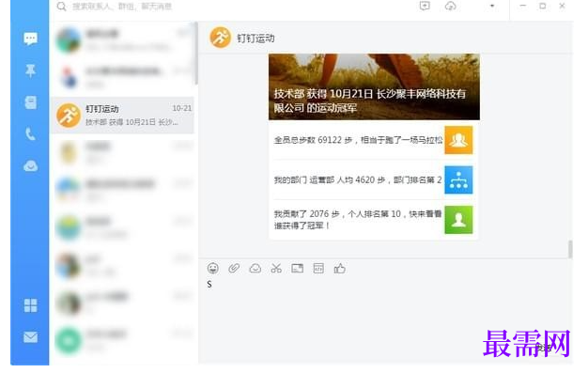Screen dimensions: 588x373
Task: Open the DING pin icon in sidebar
Action: [30, 70]
